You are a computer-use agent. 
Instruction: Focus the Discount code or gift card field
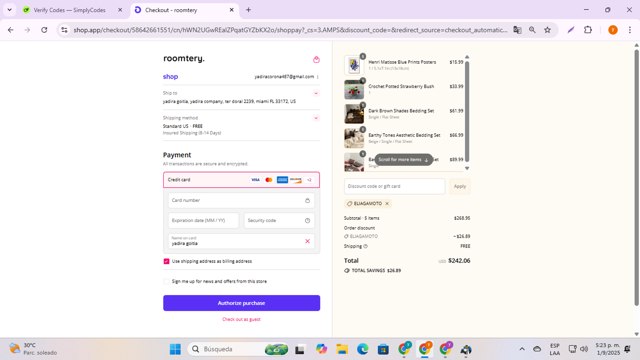[394, 186]
